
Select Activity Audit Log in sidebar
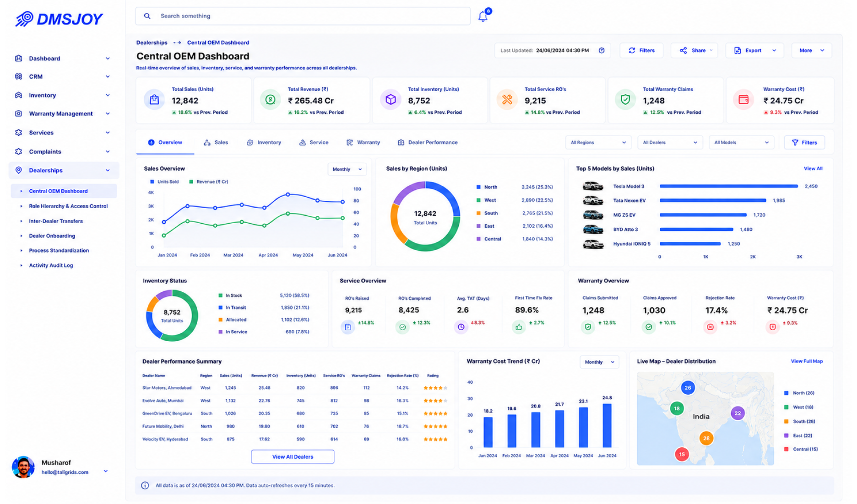click(51, 265)
